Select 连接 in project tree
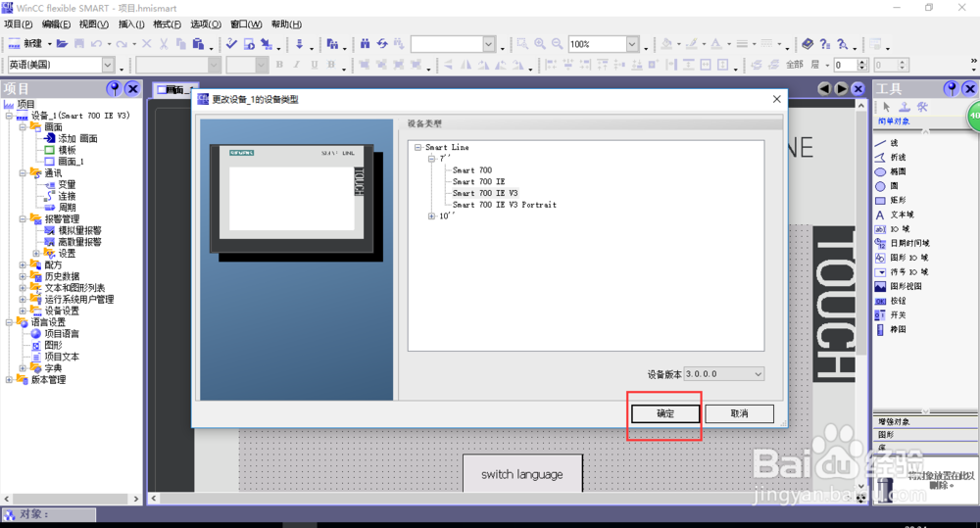The width and height of the screenshot is (980, 528). click(67, 196)
